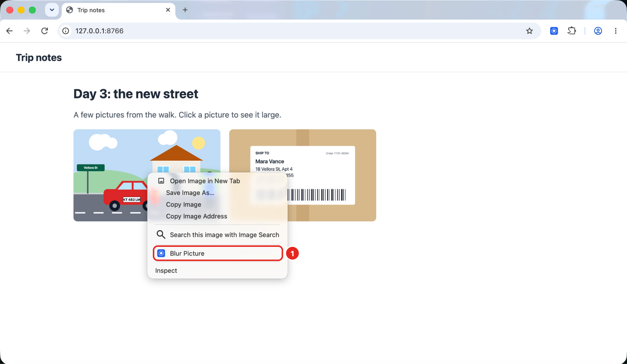
Task: Select Inspect in the context menu
Action: (217, 271)
